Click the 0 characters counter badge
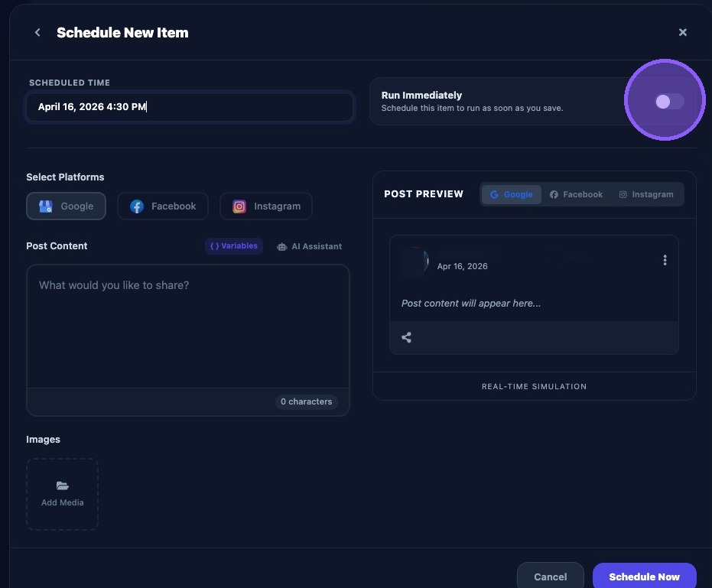 pyautogui.click(x=307, y=402)
